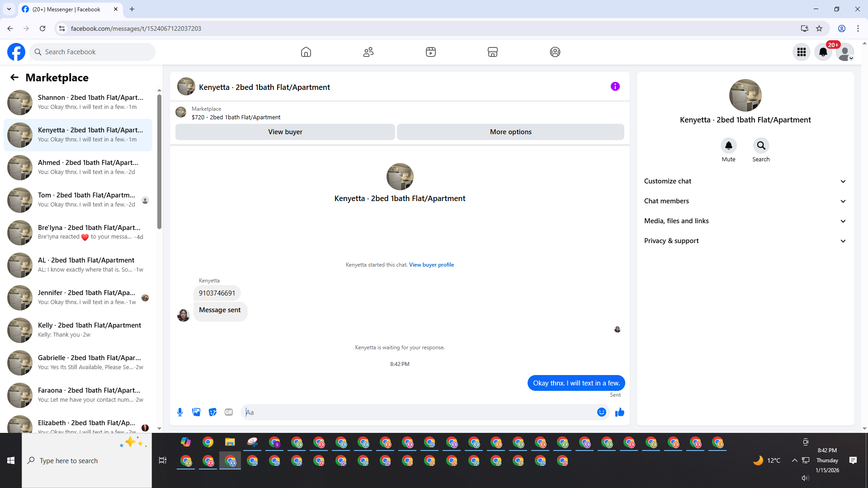Open the View buyer profile link
This screenshot has height=488, width=868.
click(431, 265)
